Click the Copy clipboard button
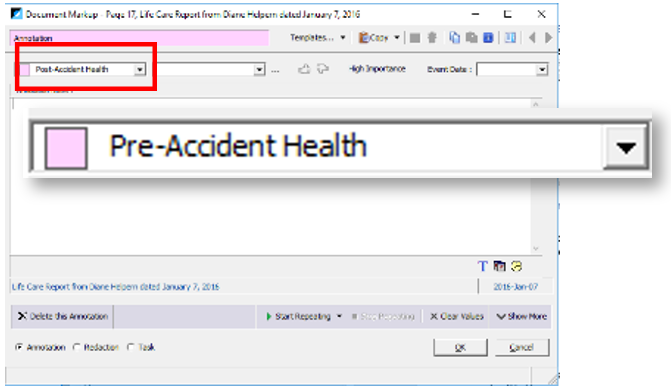Image resolution: width=671 pixels, height=390 pixels. click(x=374, y=38)
